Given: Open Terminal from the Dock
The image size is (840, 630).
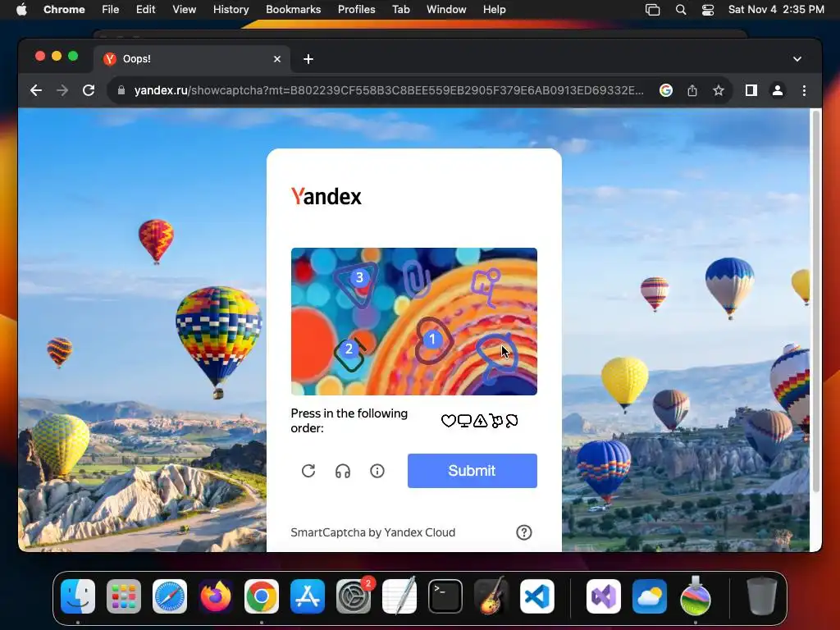Looking at the screenshot, I should click(x=445, y=596).
